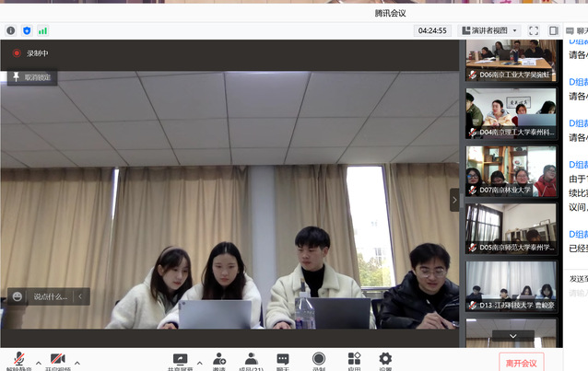
Task: Turn on the camera video
Action: click(57, 359)
